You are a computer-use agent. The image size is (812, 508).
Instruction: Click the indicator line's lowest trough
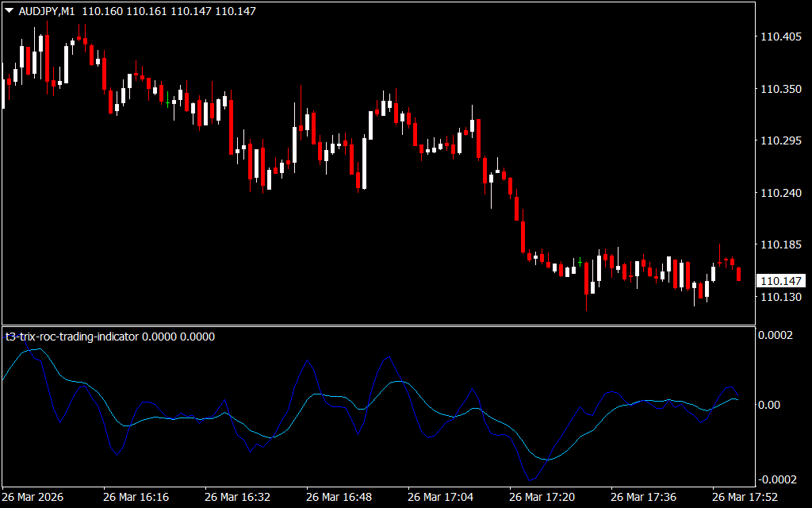tap(531, 479)
